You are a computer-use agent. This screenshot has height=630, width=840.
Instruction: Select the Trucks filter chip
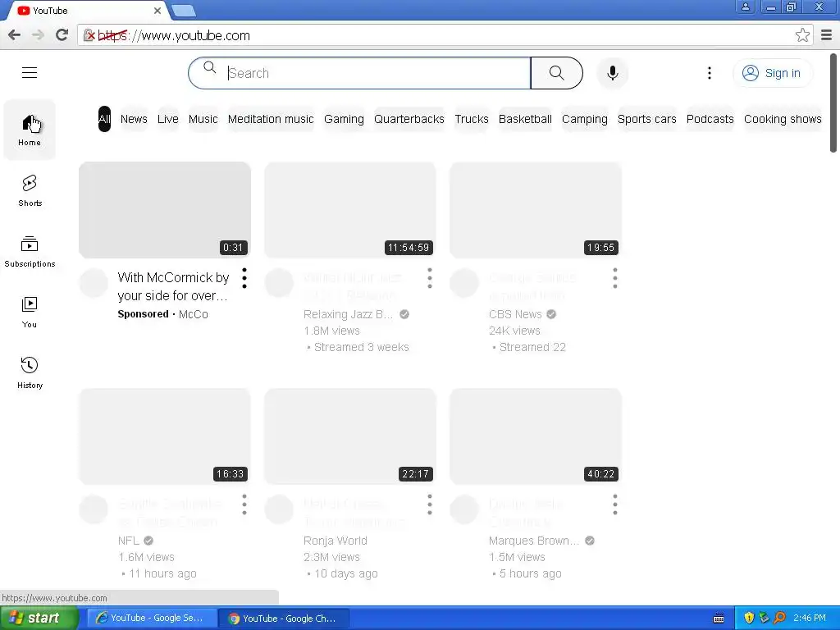pyautogui.click(x=472, y=119)
